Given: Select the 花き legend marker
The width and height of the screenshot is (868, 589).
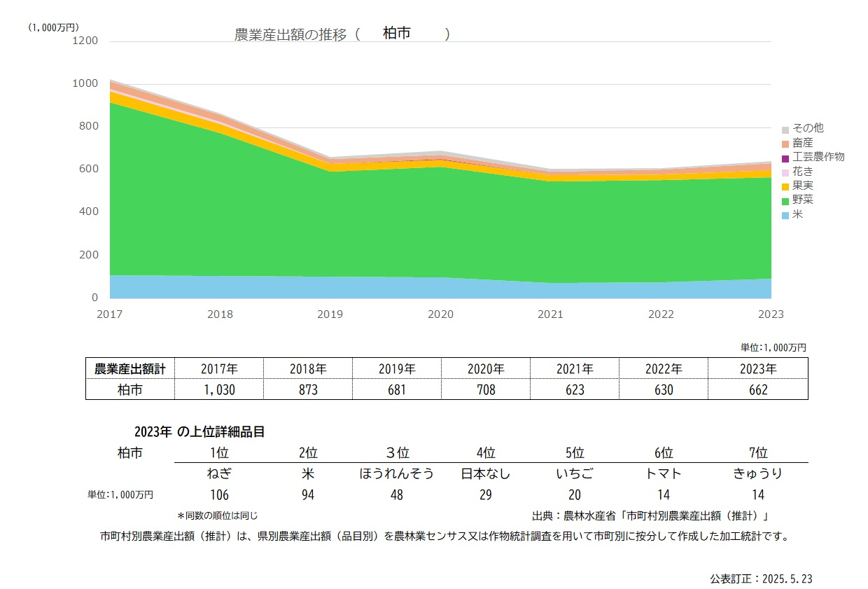Looking at the screenshot, I should click(x=787, y=172).
